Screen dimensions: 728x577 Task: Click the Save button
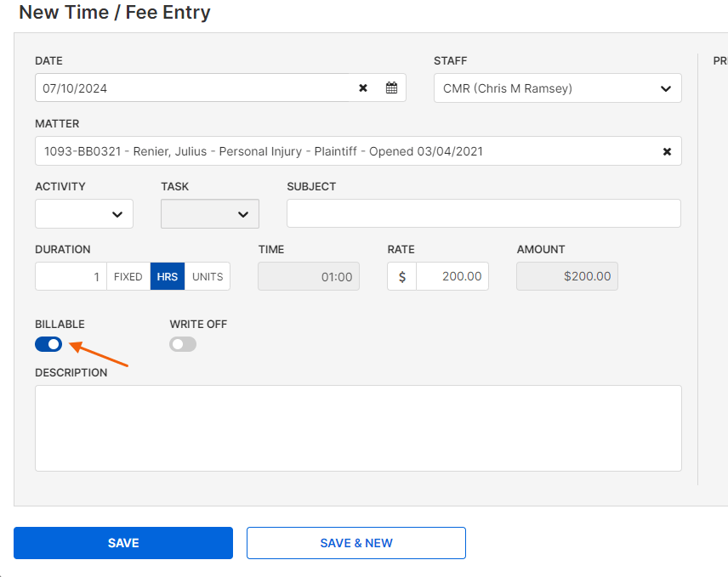pyautogui.click(x=123, y=543)
